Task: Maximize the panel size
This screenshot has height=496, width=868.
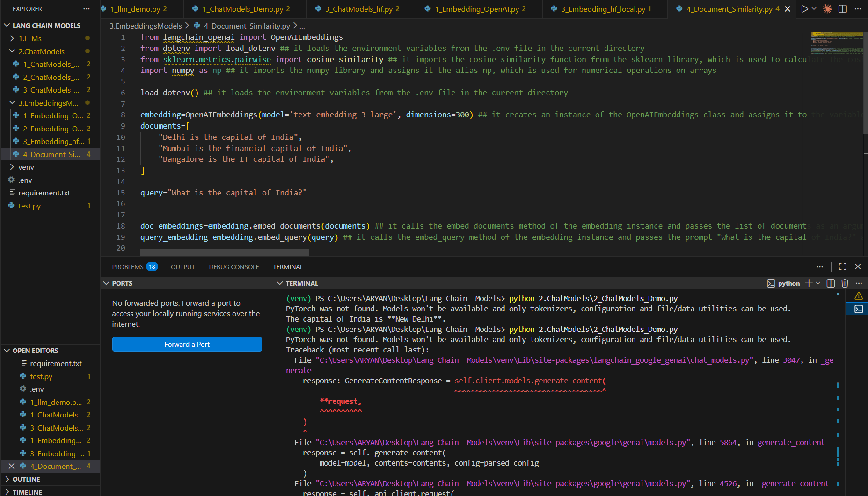Action: [x=843, y=266]
